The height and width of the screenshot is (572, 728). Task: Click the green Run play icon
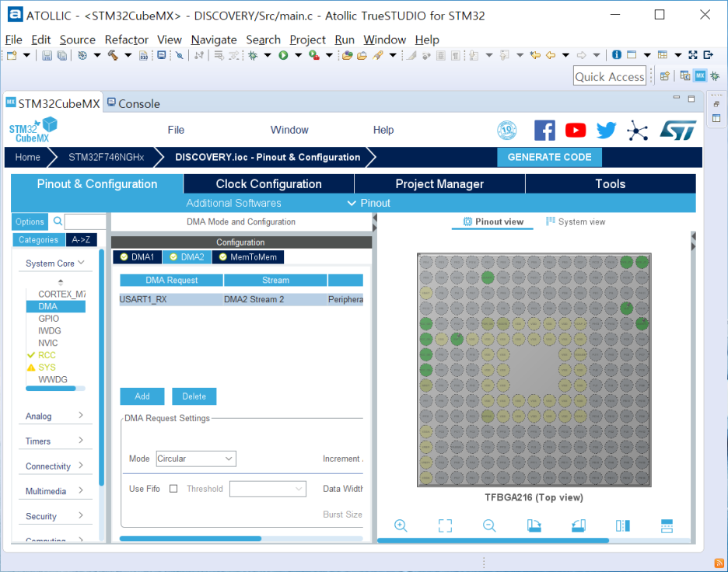[x=283, y=55]
